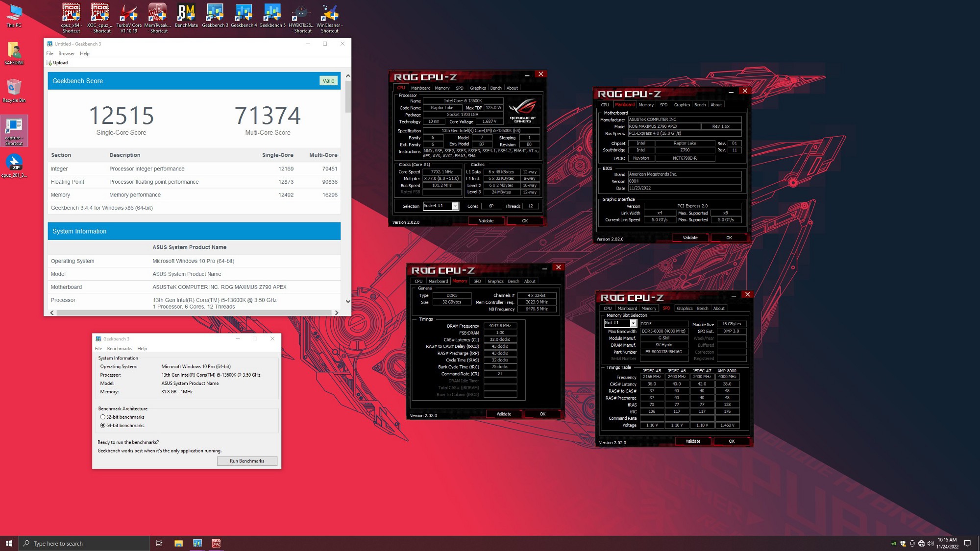The width and height of the screenshot is (980, 551).
Task: Click scroll-down arrow in Geekbench results
Action: [348, 302]
